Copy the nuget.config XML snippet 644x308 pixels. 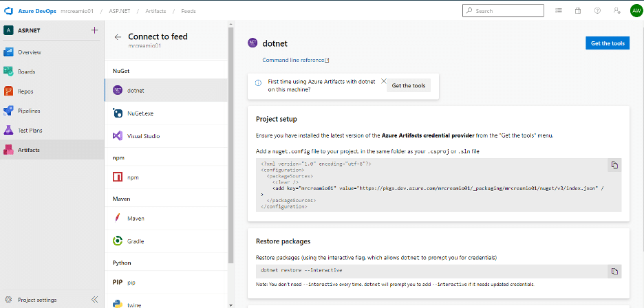click(x=614, y=165)
